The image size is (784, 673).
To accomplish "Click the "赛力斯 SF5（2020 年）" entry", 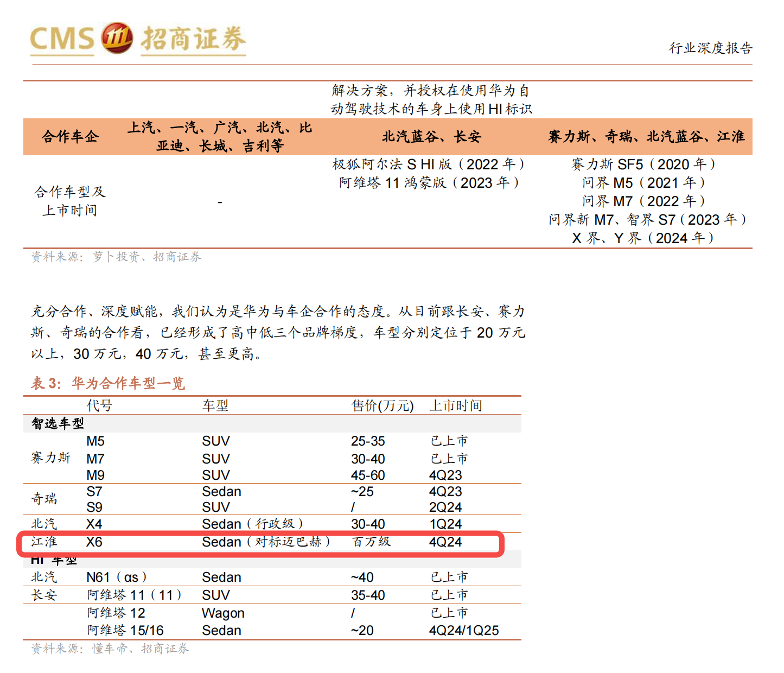I will click(x=643, y=164).
